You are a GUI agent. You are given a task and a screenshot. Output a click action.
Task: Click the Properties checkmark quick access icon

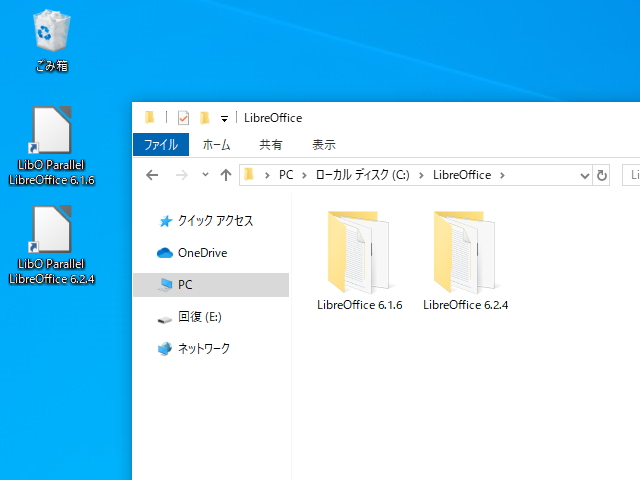point(183,118)
